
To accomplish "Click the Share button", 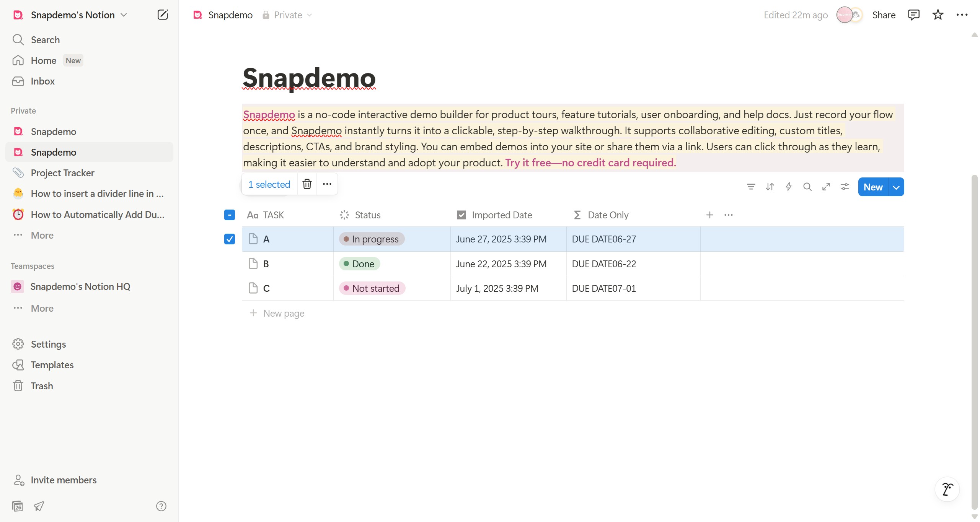I will (884, 15).
